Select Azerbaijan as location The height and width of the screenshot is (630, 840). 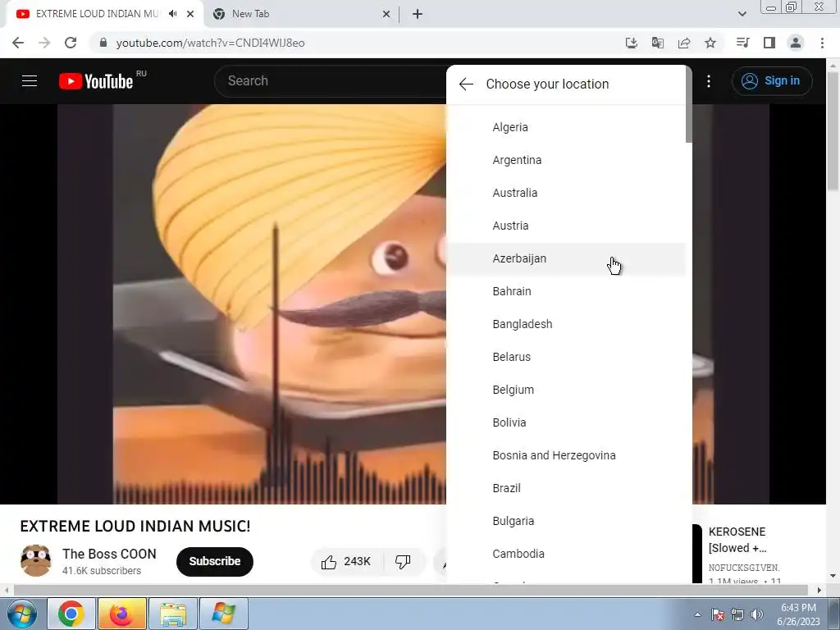[566, 258]
